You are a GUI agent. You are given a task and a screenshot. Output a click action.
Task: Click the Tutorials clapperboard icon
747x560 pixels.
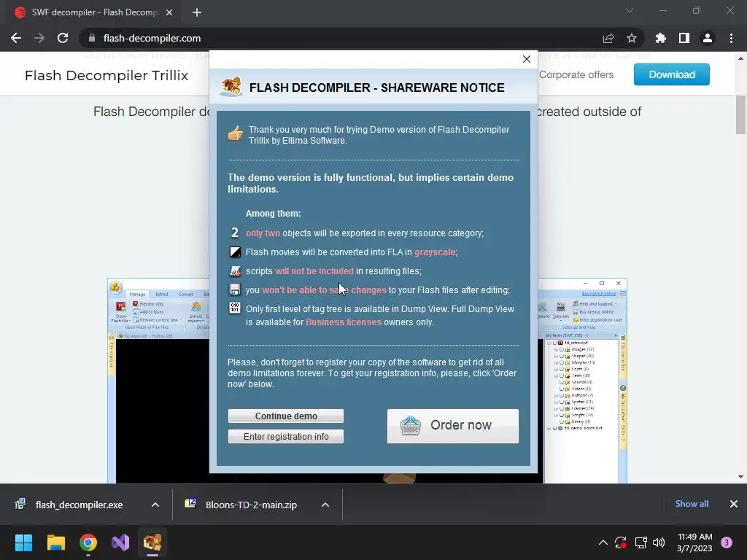561,306
